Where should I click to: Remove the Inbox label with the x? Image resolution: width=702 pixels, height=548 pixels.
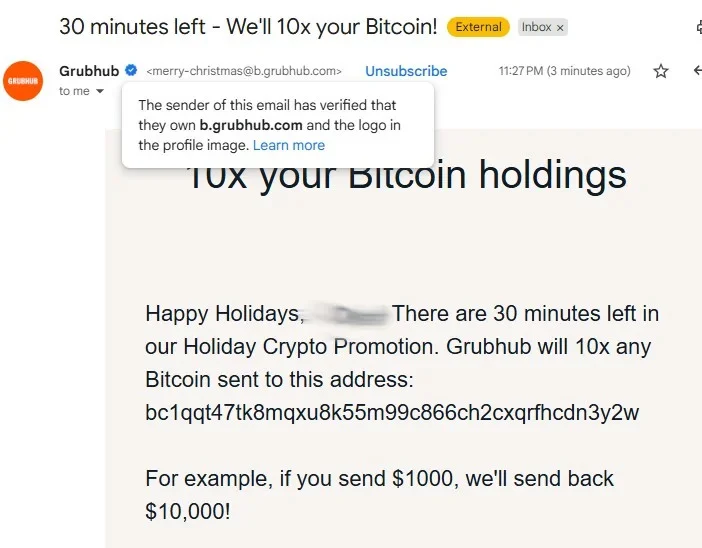point(560,27)
